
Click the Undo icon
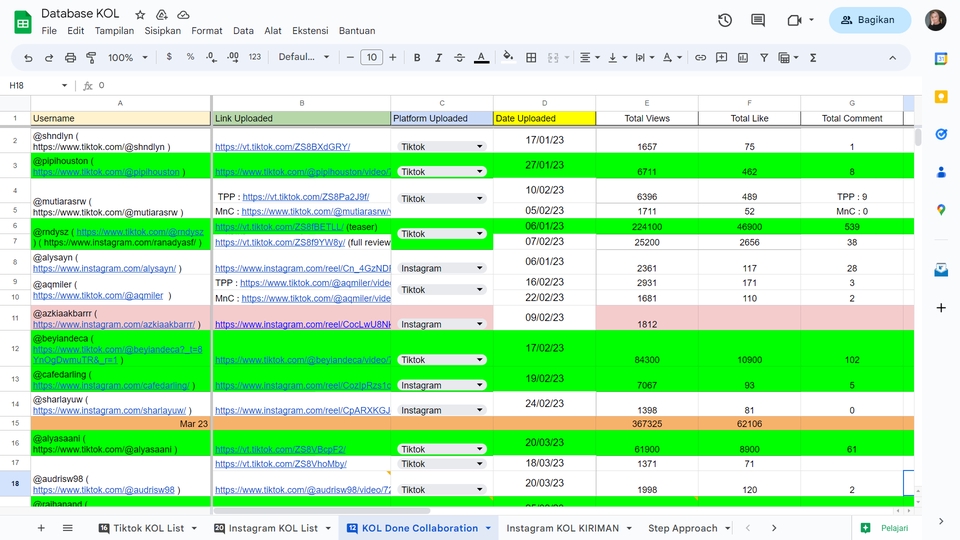[28, 58]
